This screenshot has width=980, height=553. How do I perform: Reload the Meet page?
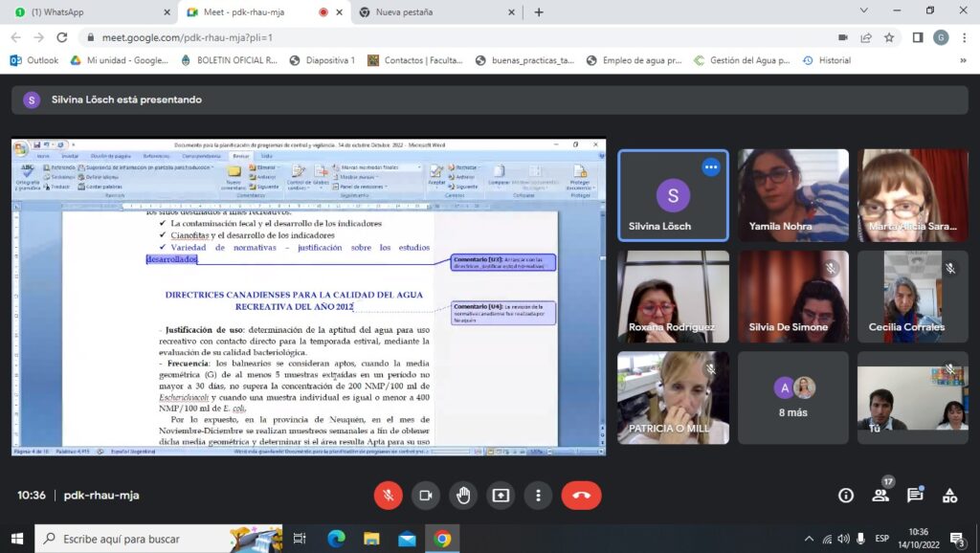click(x=62, y=37)
